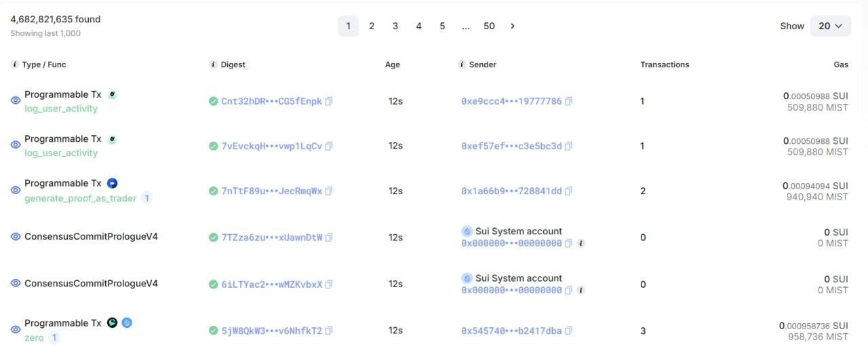868x355 pixels.
Task: Toggle eye preview for zero transaction row
Action: pos(16,330)
